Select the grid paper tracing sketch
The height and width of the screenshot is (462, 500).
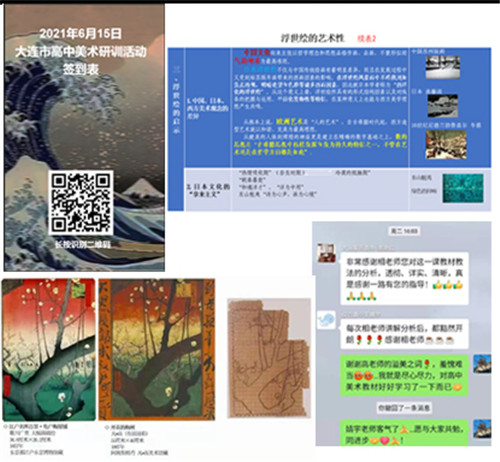pos(269,358)
